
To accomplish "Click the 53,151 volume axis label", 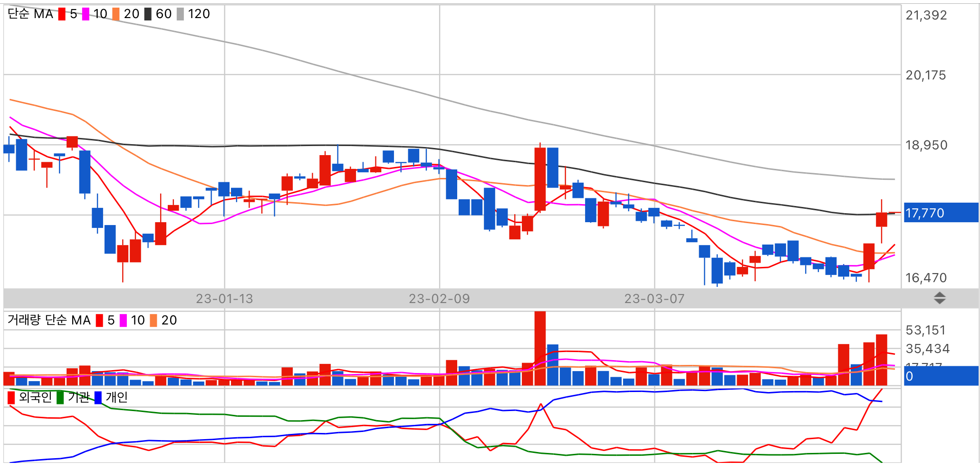I will 926,330.
